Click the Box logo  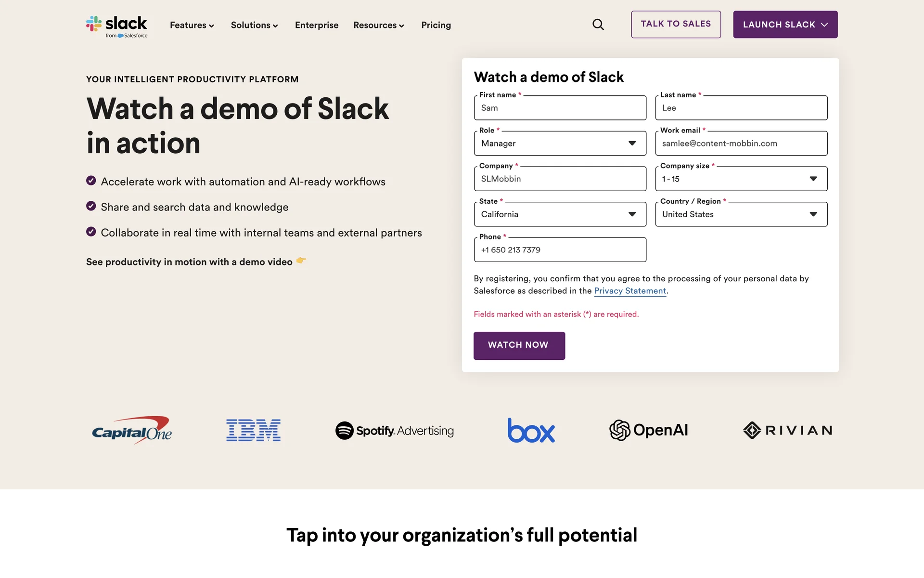(531, 430)
